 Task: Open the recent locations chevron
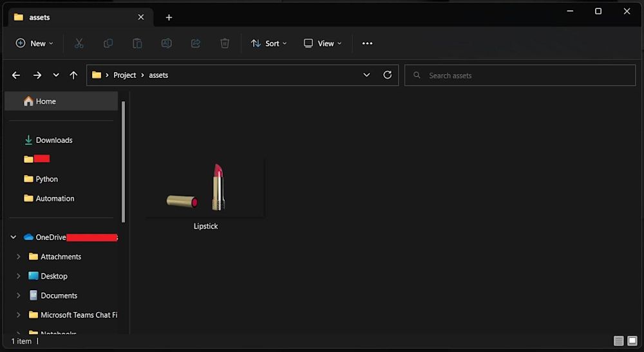(x=56, y=75)
